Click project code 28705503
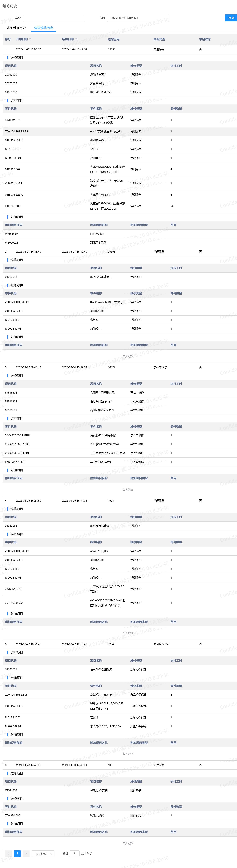Image resolution: width=237 pixels, height=868 pixels. coord(11,84)
